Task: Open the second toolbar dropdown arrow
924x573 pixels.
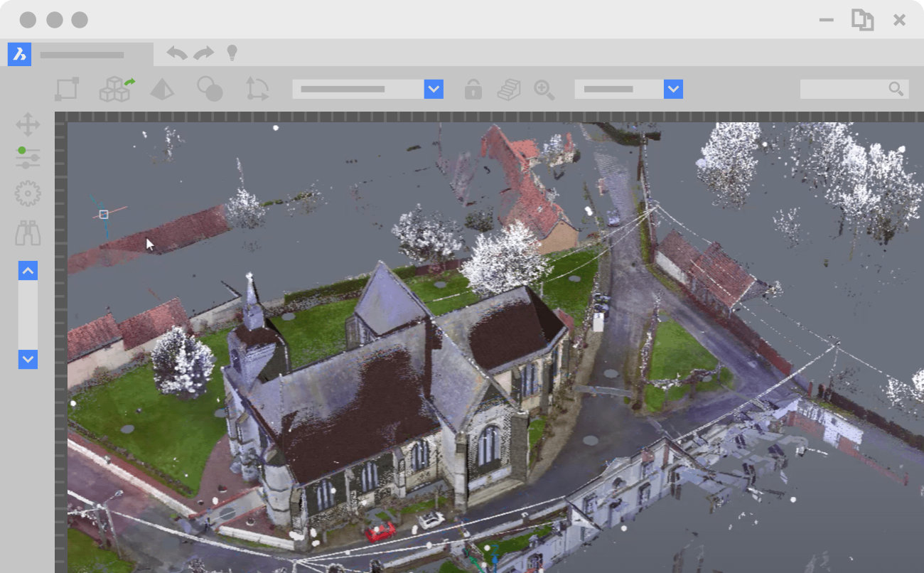Action: point(673,89)
